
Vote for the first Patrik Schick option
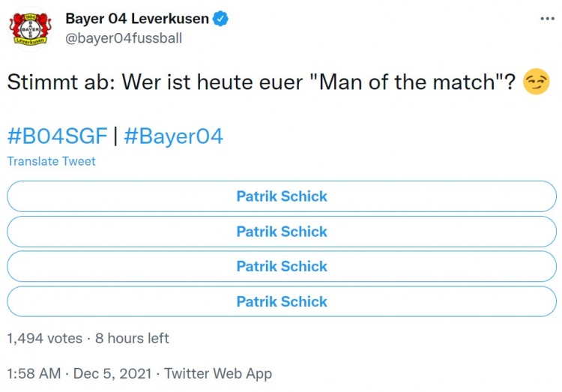tap(282, 196)
